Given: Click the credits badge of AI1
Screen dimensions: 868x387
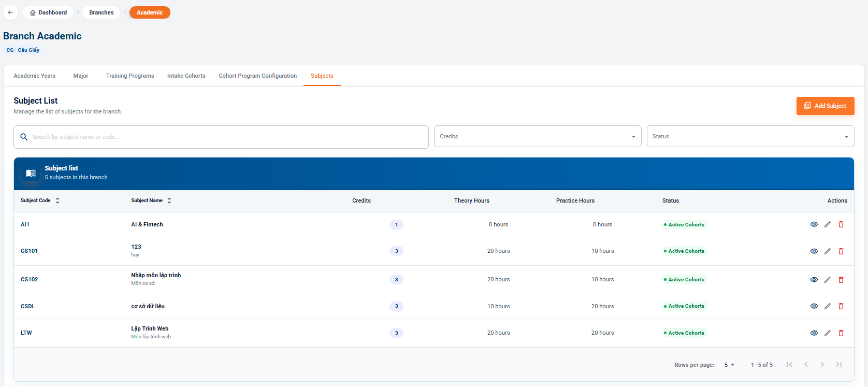Looking at the screenshot, I should click(396, 225).
